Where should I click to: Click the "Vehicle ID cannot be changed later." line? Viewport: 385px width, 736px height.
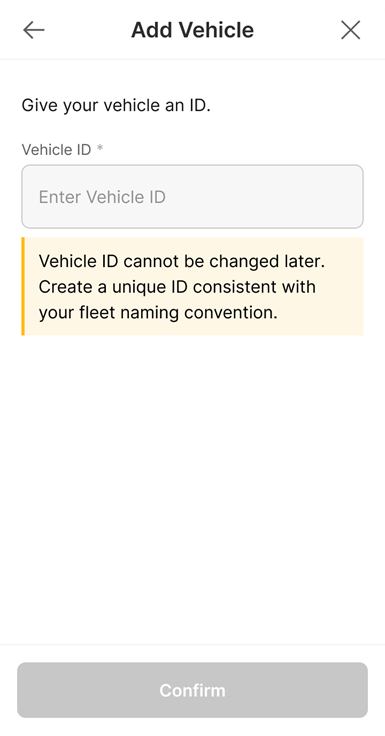[182, 261]
